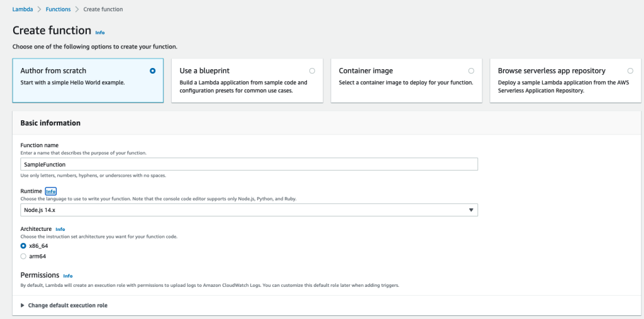The height and width of the screenshot is (319, 644).
Task: Open Info link beside Create function heading
Action: click(x=100, y=32)
